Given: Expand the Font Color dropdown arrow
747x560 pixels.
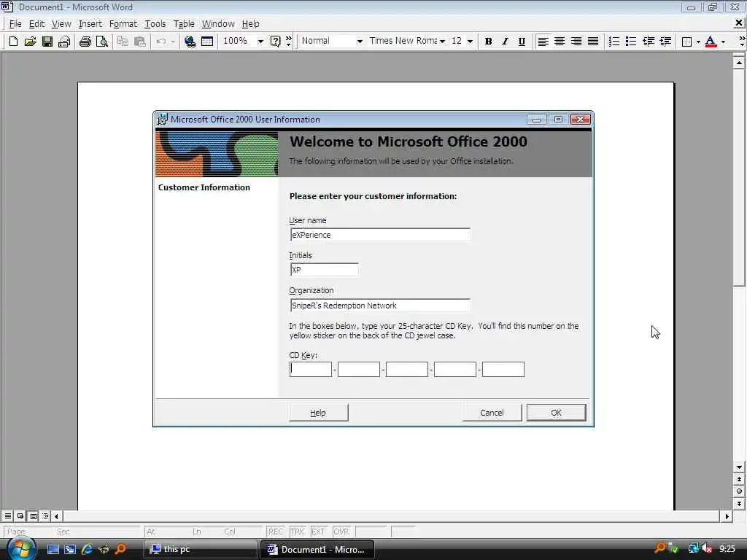Looking at the screenshot, I should [723, 42].
